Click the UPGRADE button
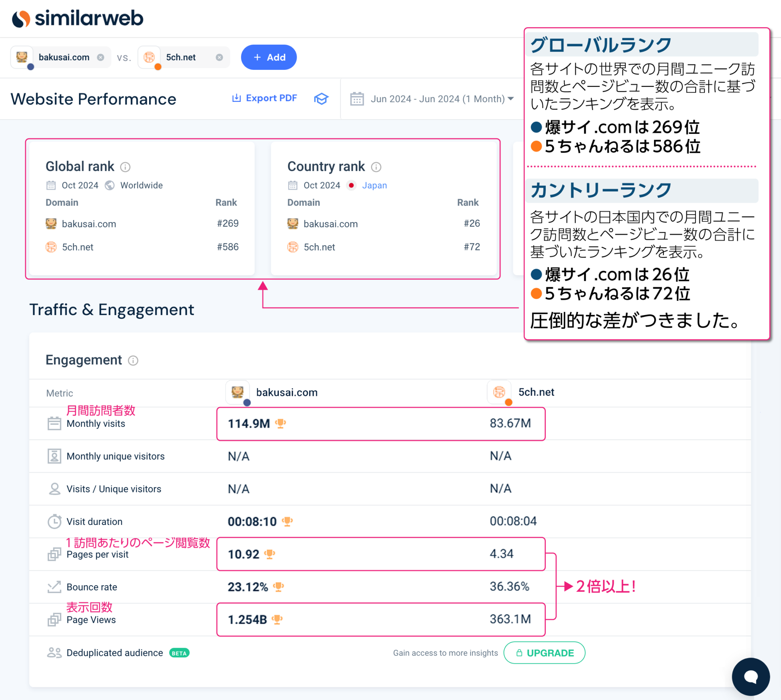 tap(544, 653)
